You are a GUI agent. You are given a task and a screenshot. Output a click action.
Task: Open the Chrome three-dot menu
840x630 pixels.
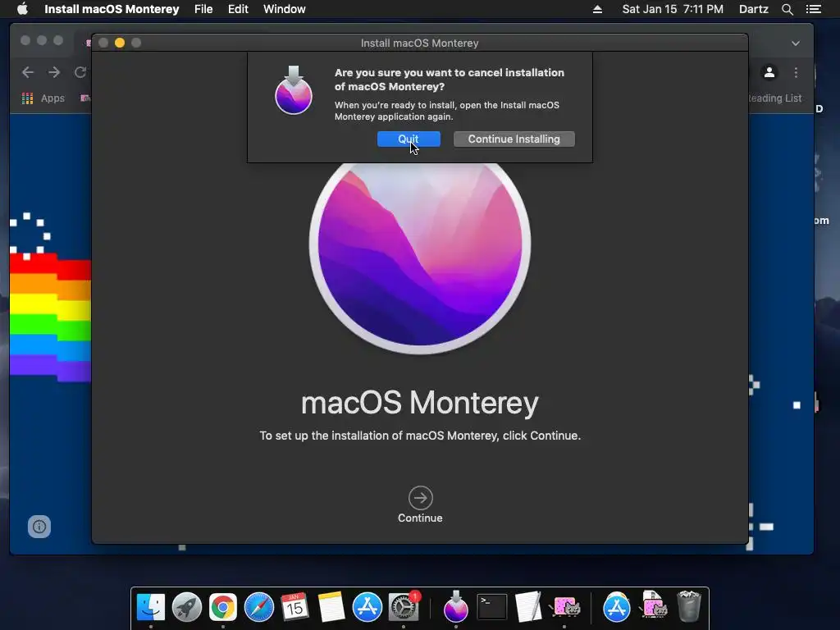coord(796,72)
